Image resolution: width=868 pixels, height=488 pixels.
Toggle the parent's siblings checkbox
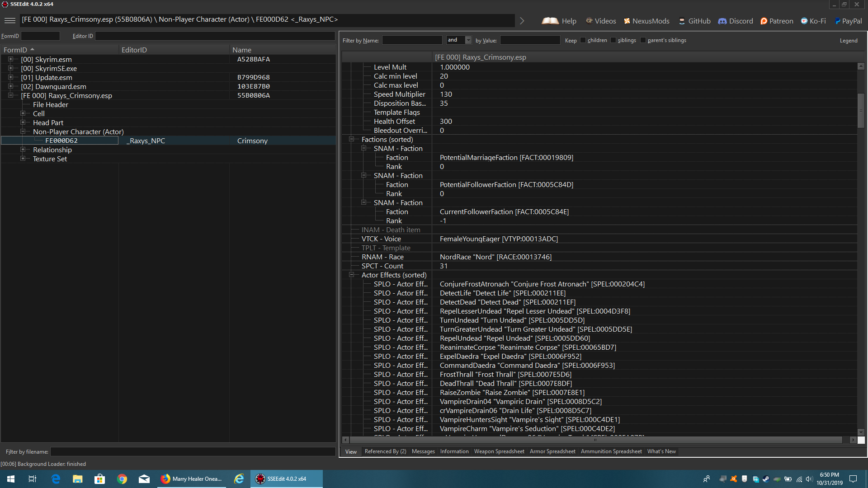tap(643, 40)
